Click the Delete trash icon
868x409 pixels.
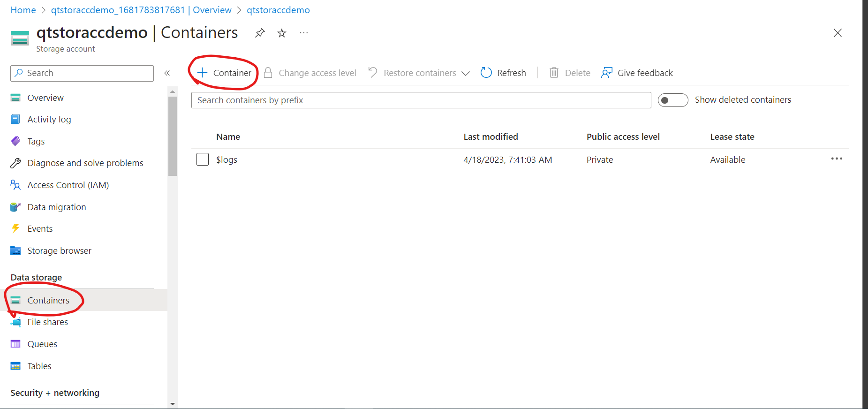coord(554,73)
